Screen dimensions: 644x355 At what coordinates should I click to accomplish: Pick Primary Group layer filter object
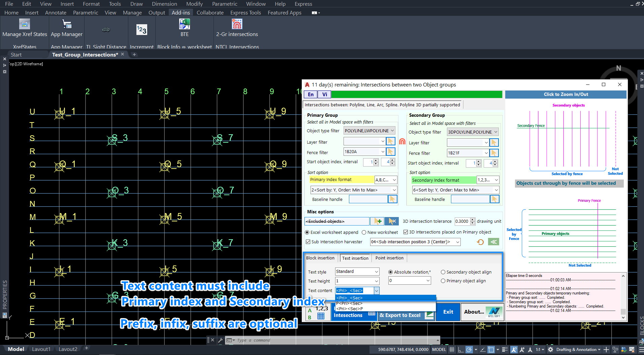click(x=390, y=142)
